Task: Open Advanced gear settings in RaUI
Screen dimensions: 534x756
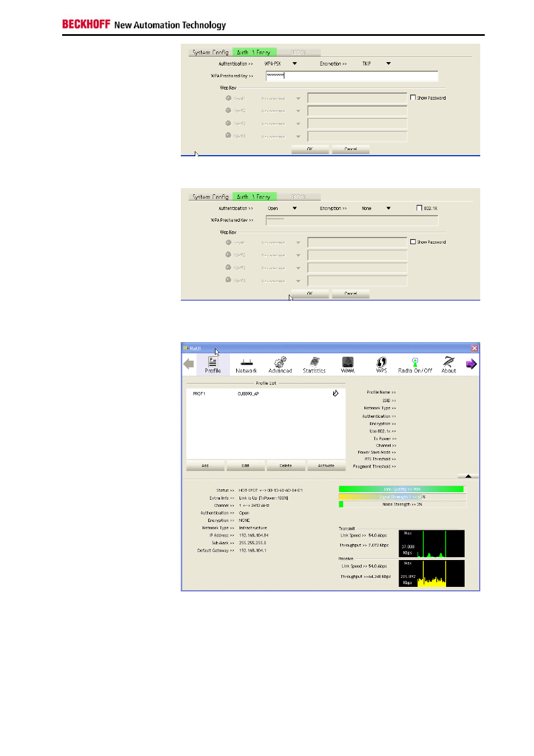Action: 280,365
